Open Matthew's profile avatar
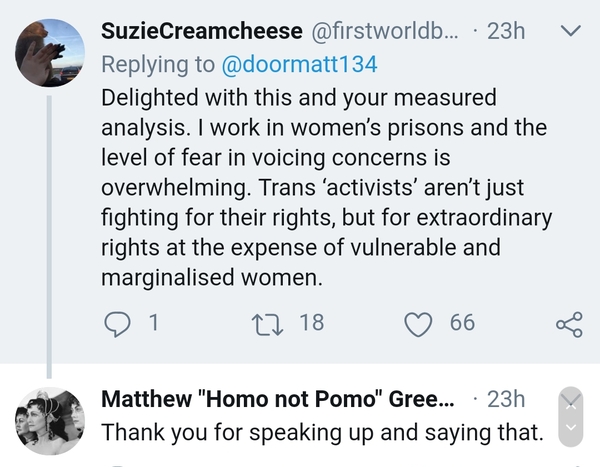Viewport: 600px width, 467px height. [49, 415]
